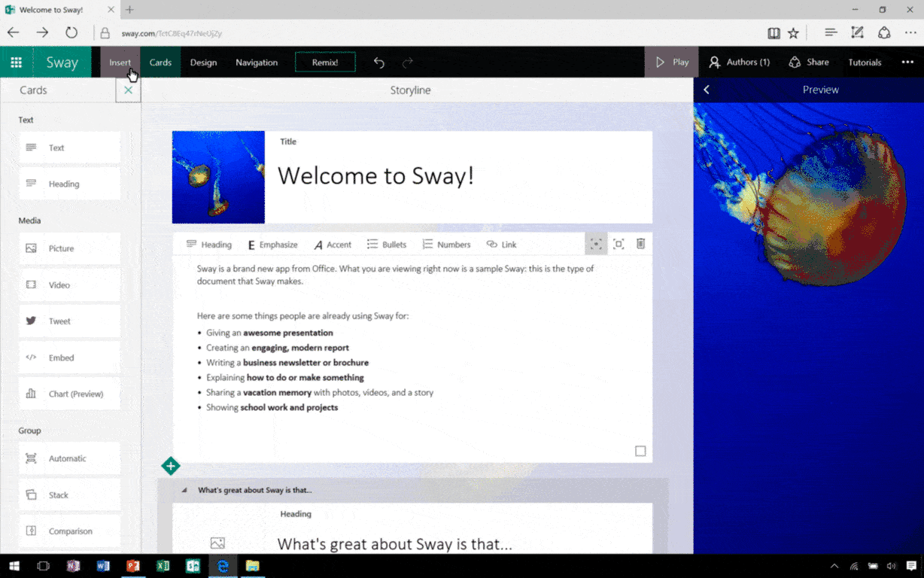Toggle Numbers list formatting
924x578 pixels.
[x=446, y=244]
